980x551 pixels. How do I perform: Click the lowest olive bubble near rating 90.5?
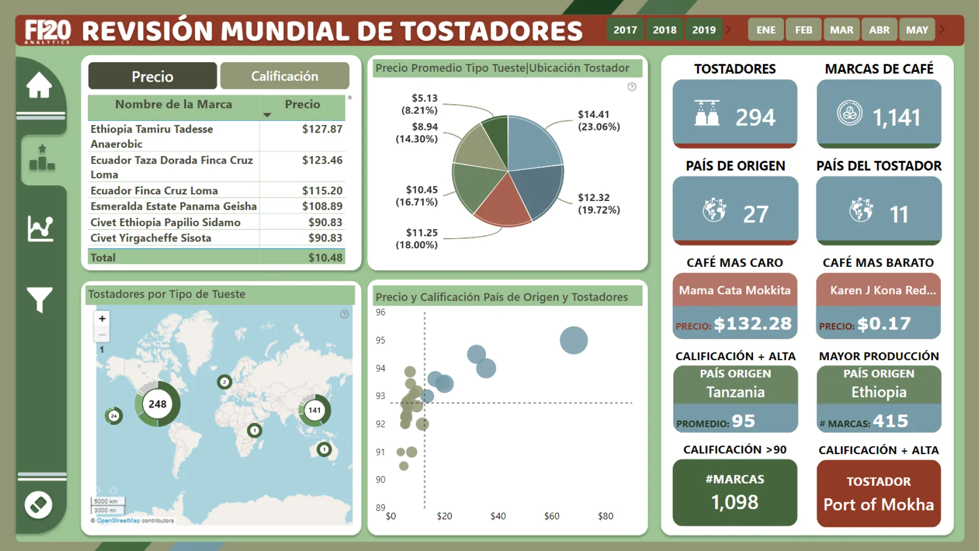[x=404, y=466]
